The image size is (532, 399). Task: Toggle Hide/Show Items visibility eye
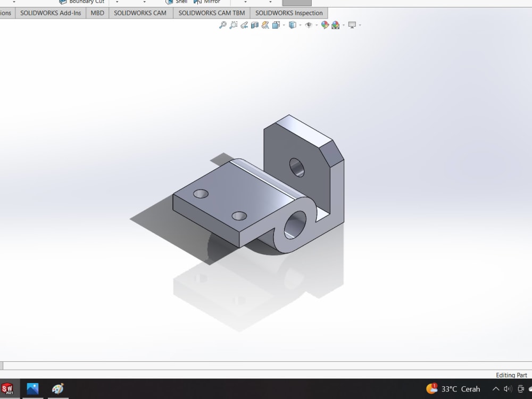coord(309,25)
